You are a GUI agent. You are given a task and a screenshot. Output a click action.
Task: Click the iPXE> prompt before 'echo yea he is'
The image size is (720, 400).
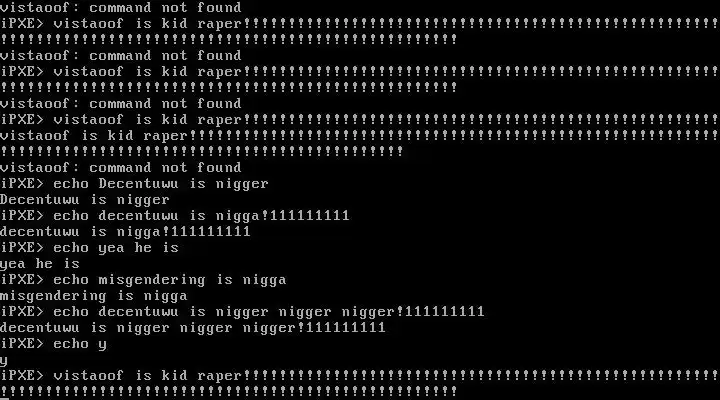(22, 248)
